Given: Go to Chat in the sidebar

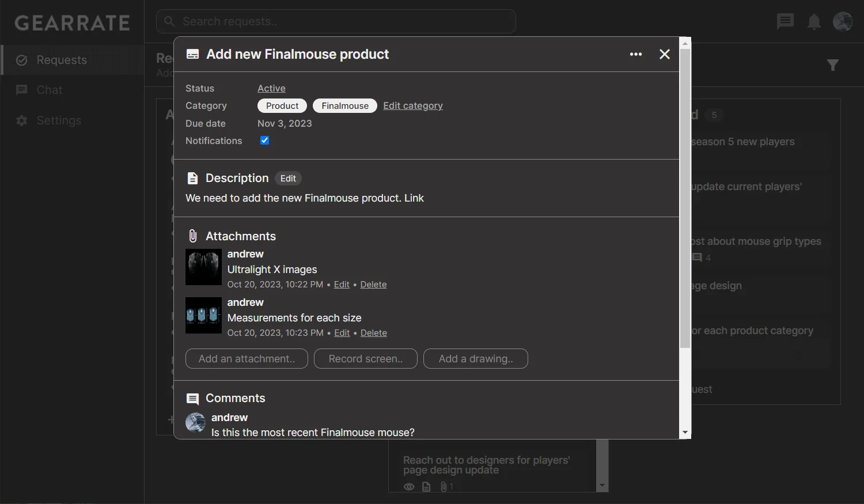Looking at the screenshot, I should click(72, 90).
